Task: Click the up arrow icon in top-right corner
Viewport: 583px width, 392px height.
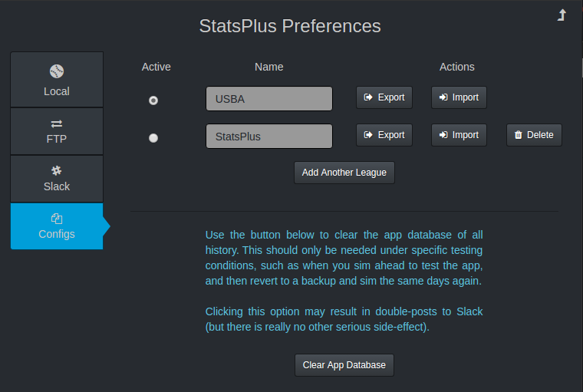Action: (x=562, y=15)
